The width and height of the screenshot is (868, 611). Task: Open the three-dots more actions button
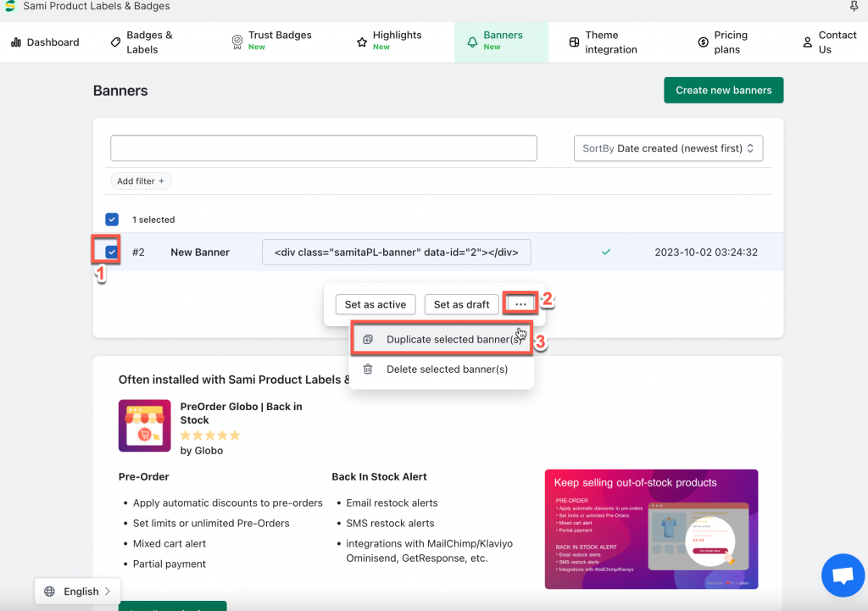pos(520,304)
